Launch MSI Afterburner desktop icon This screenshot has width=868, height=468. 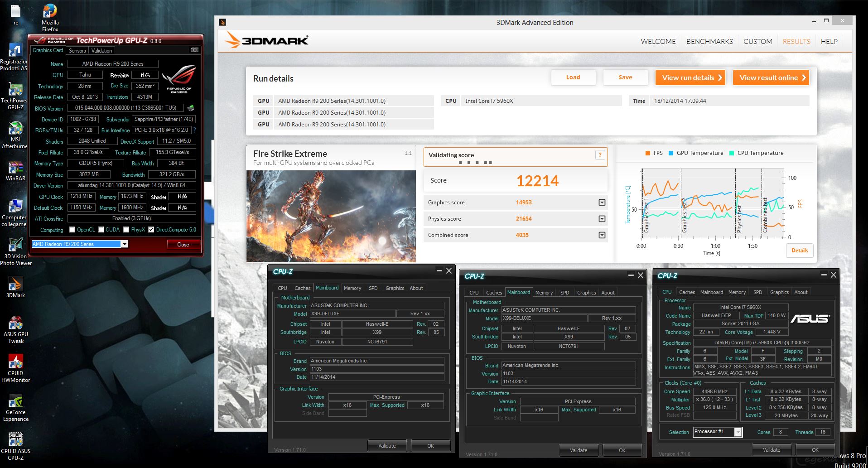(15, 135)
